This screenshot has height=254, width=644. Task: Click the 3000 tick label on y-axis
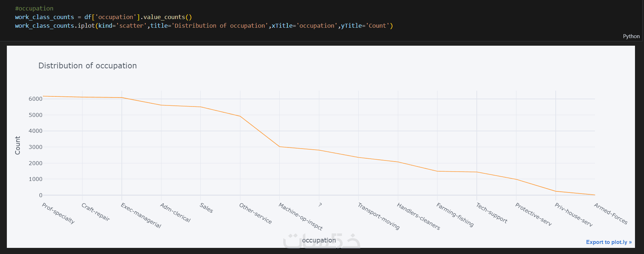tap(35, 147)
